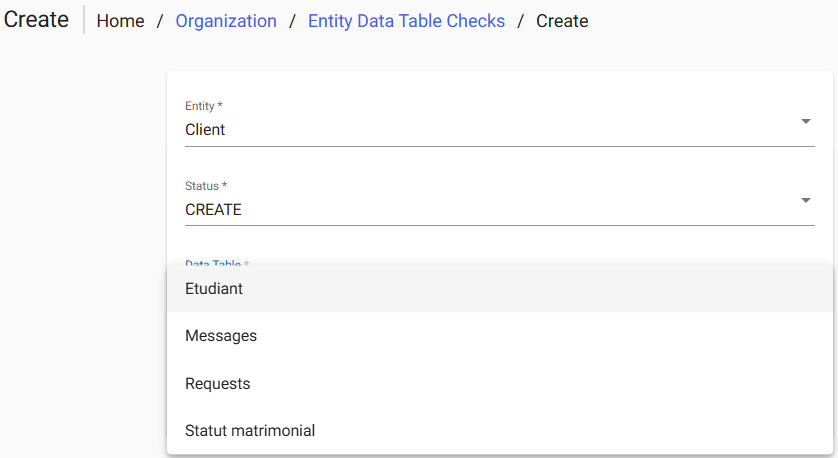838x458 pixels.
Task: Open Entity Data Table Checks breadcrumb link
Action: tap(406, 21)
